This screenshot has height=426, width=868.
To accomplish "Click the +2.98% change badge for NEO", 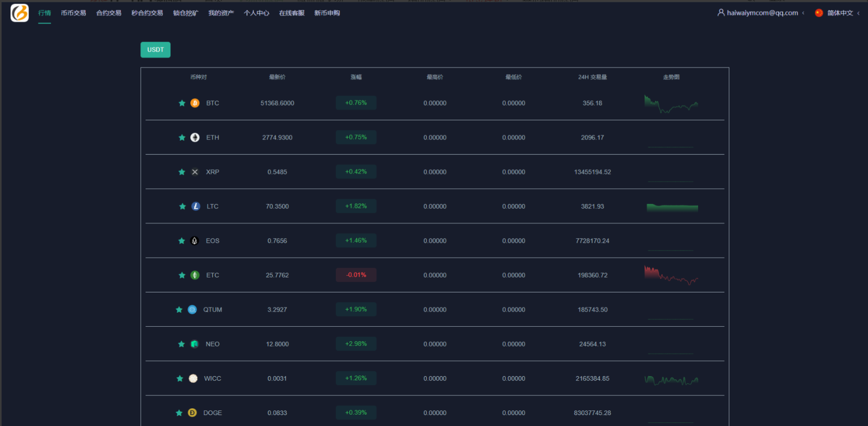I will coord(356,344).
